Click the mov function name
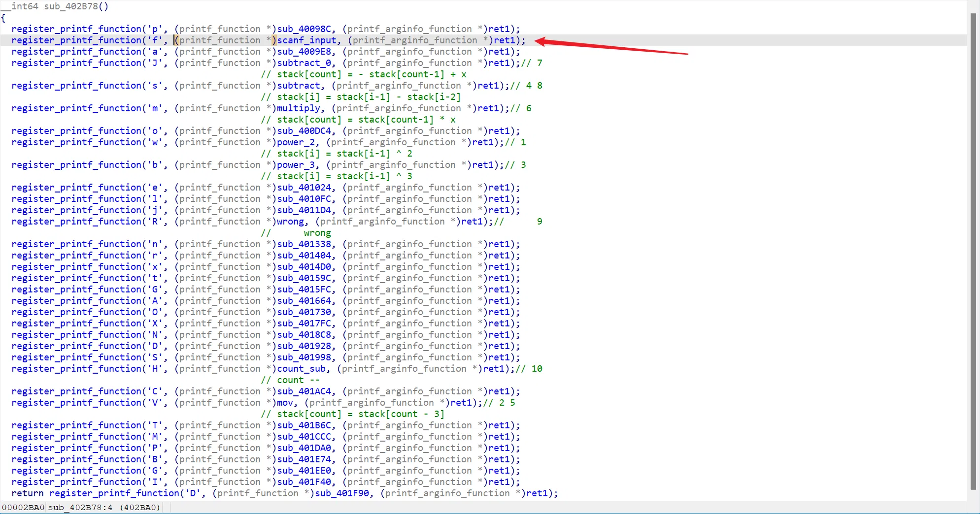This screenshot has width=980, height=514. [285, 403]
